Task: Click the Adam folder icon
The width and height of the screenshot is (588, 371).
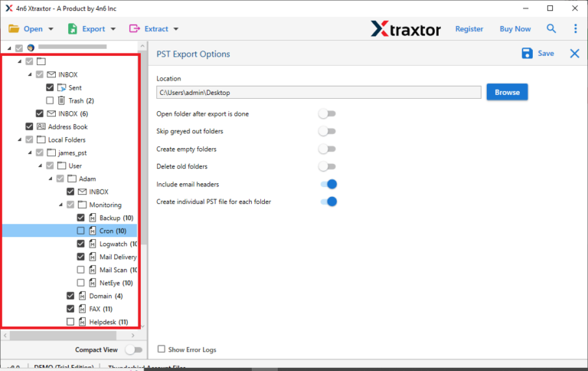Action: (72, 179)
